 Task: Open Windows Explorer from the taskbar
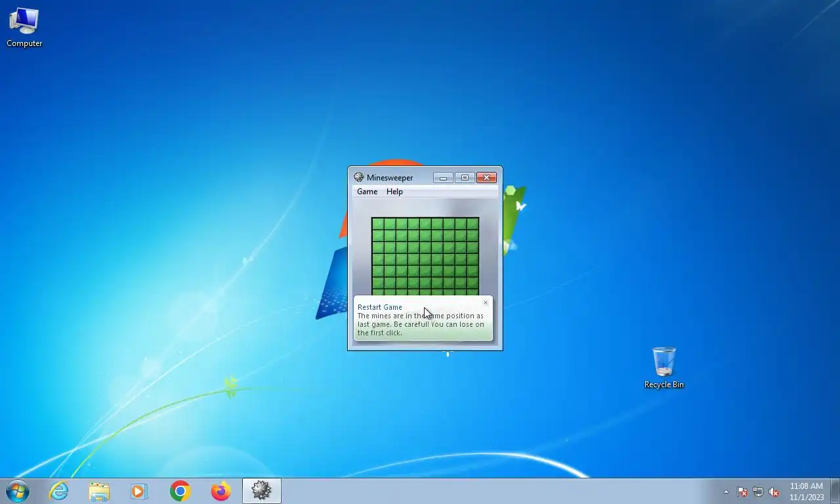[99, 491]
